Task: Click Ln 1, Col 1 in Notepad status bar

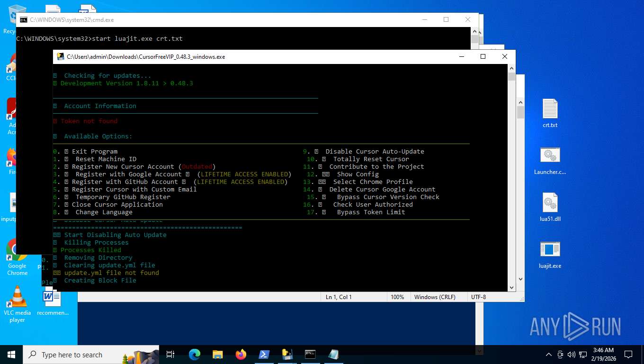Action: [x=339, y=297]
